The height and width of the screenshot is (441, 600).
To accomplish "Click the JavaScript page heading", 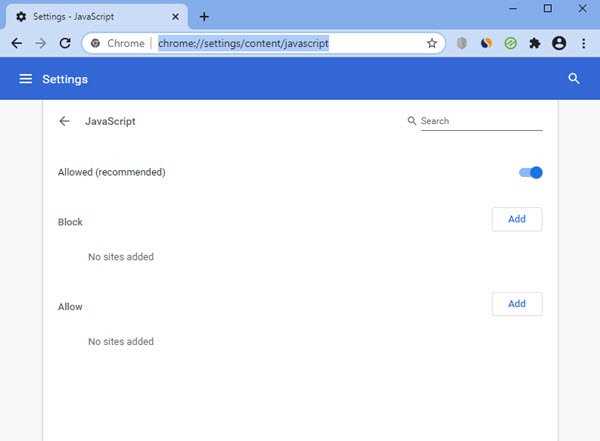I will pos(110,121).
